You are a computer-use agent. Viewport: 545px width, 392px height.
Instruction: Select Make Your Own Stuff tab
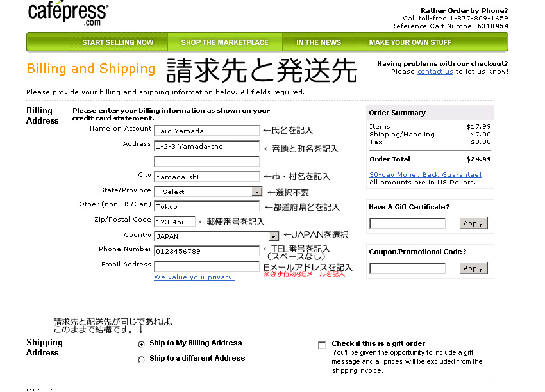[410, 42]
